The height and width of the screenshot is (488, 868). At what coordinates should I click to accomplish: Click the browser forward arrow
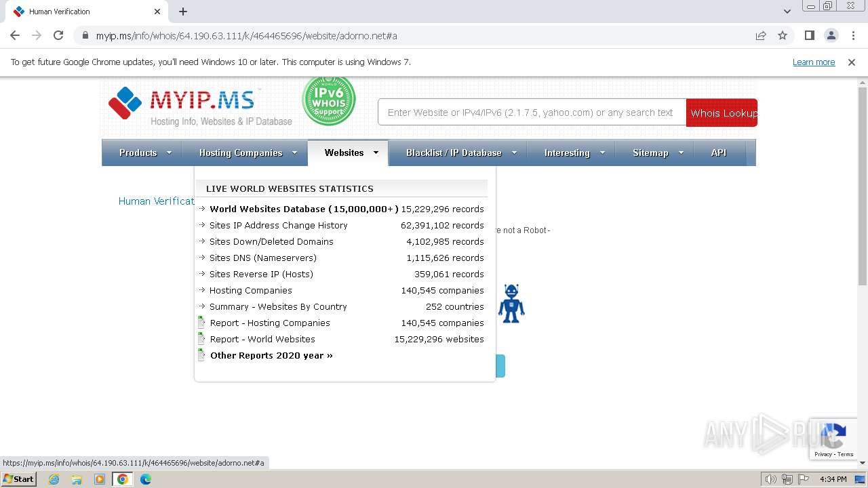pos(37,35)
